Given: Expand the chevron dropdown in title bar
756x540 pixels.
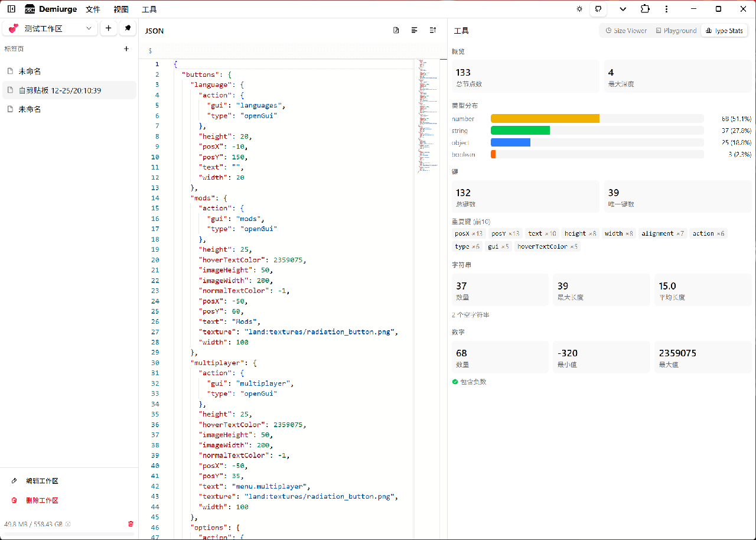Looking at the screenshot, I should coord(623,9).
